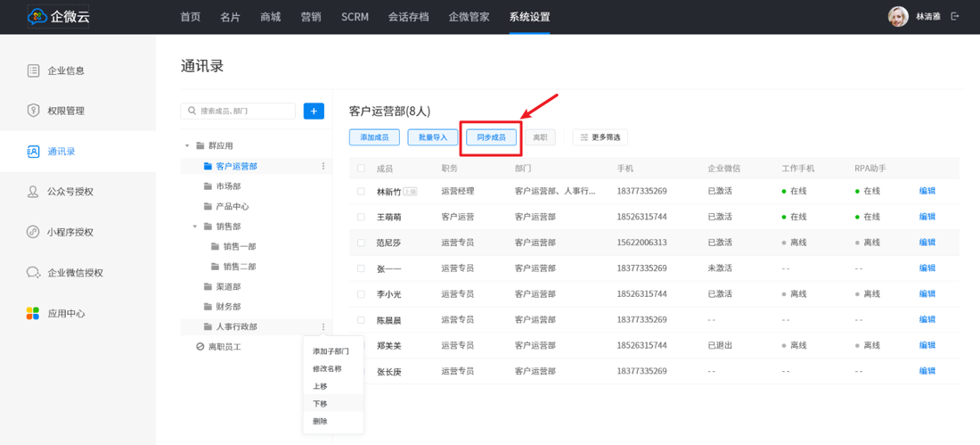Viewport: 980px width, 445px height.
Task: Collapse the 群应用 tree node
Action: pos(187,145)
